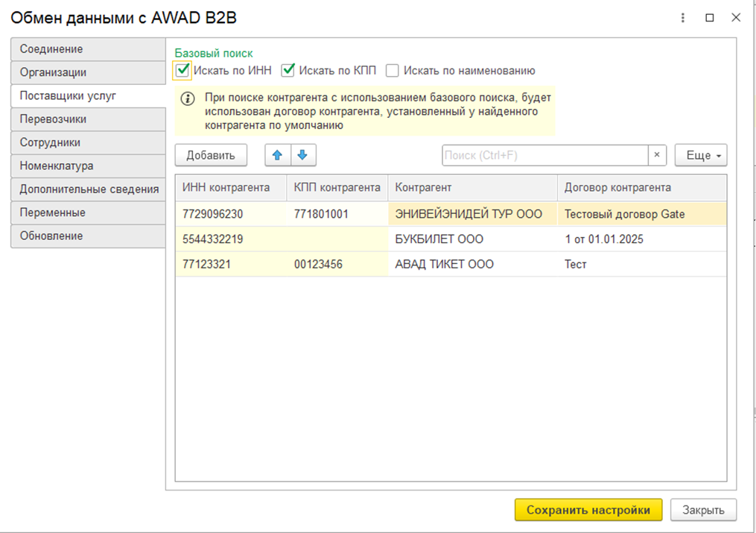Click the info icon in yellow notice

[188, 98]
